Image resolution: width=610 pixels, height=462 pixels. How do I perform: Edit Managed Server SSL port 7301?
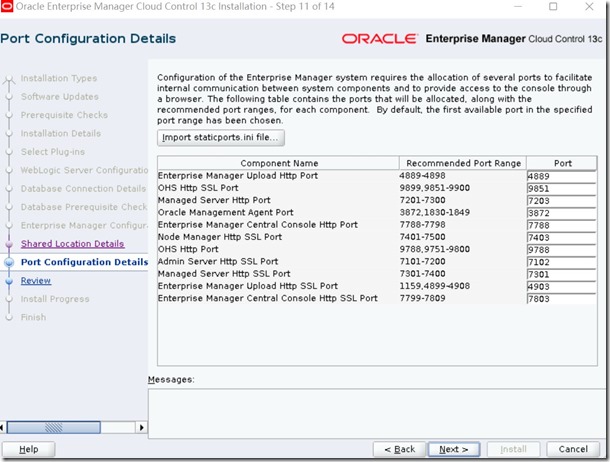click(x=561, y=274)
